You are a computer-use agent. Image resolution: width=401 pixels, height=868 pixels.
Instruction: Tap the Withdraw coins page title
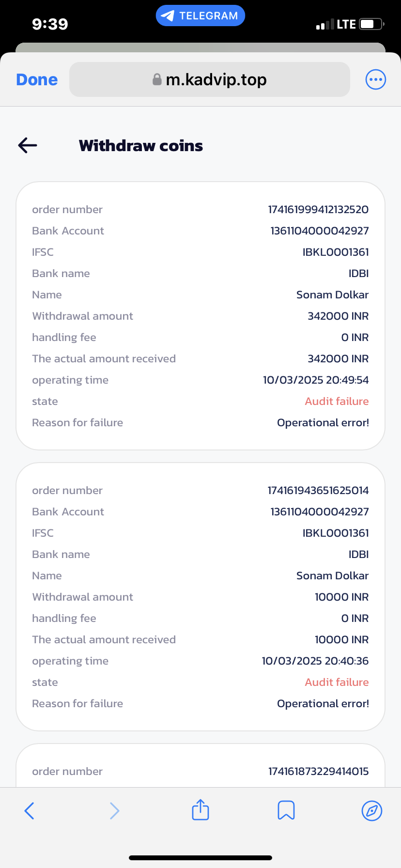pyautogui.click(x=141, y=146)
